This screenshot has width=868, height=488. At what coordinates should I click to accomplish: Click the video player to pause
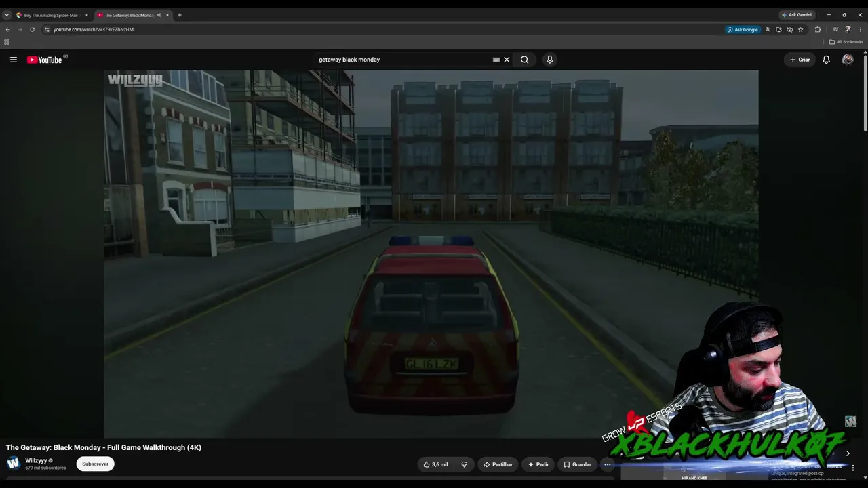pyautogui.click(x=431, y=253)
